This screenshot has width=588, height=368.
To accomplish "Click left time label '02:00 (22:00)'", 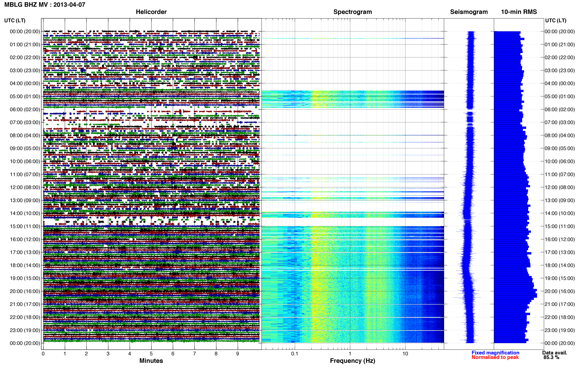I will [x=25, y=57].
